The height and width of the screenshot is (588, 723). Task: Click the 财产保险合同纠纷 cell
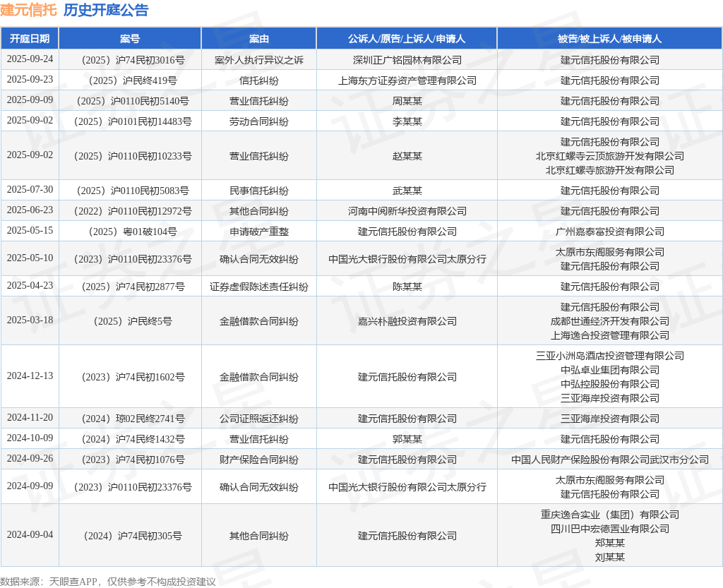click(259, 460)
